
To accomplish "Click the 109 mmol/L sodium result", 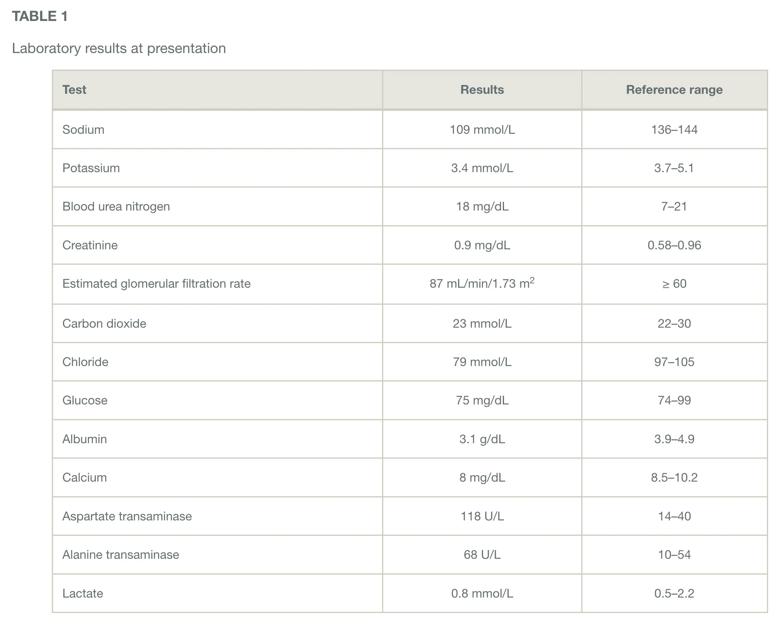I will coord(482,130).
